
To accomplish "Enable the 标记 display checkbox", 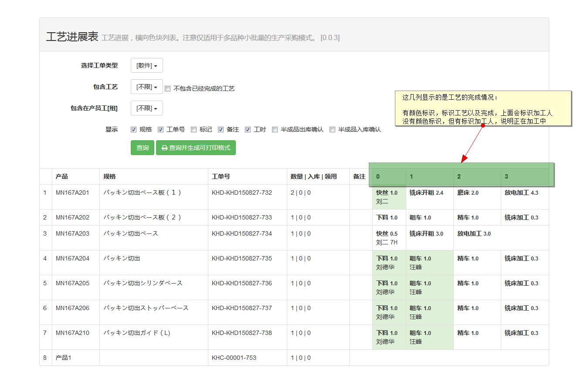I will tap(194, 129).
